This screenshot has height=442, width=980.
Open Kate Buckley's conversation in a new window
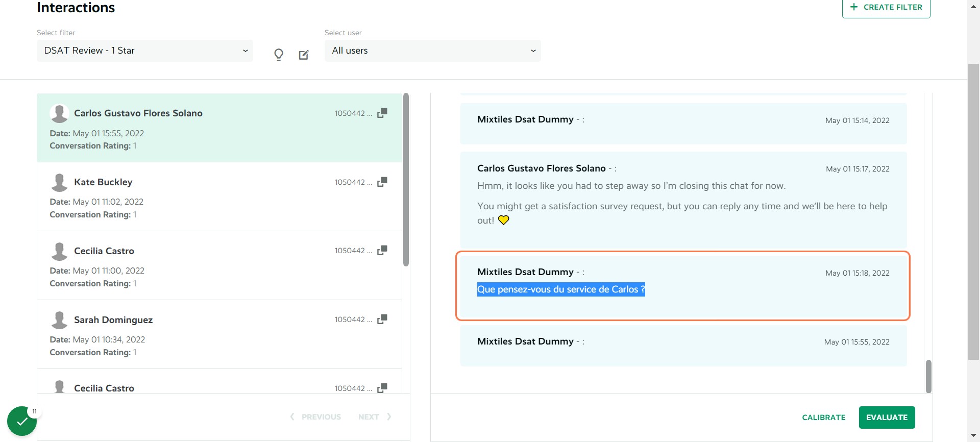pyautogui.click(x=382, y=182)
